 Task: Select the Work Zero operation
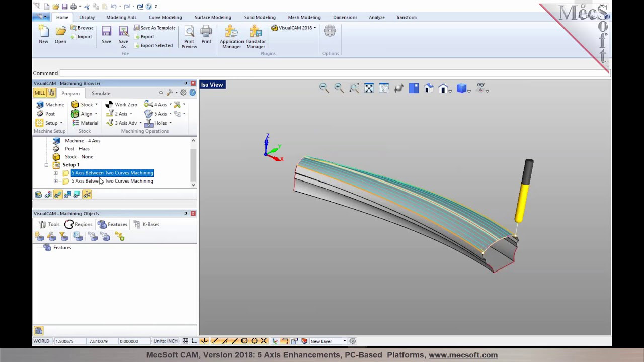coord(121,105)
